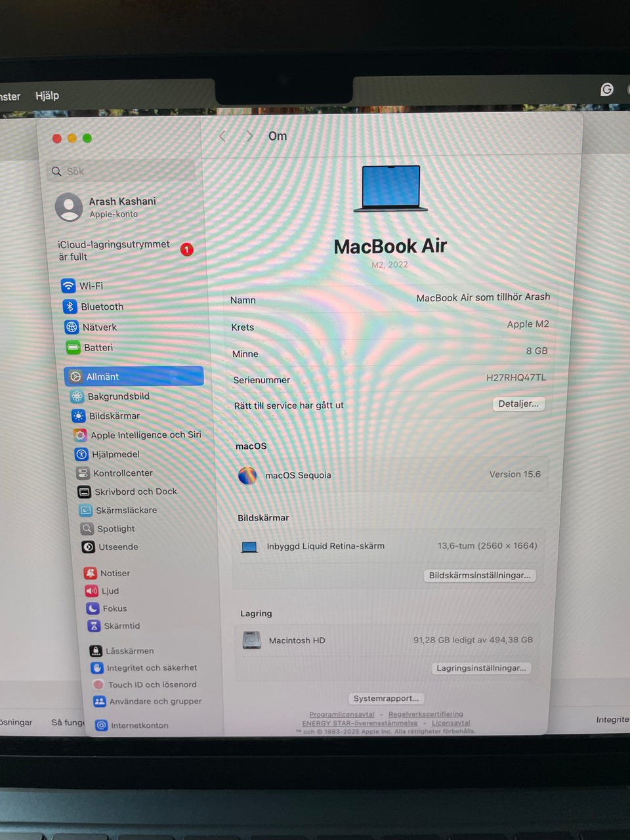630x840 pixels.
Task: Go back with the left chevron
Action: click(222, 136)
